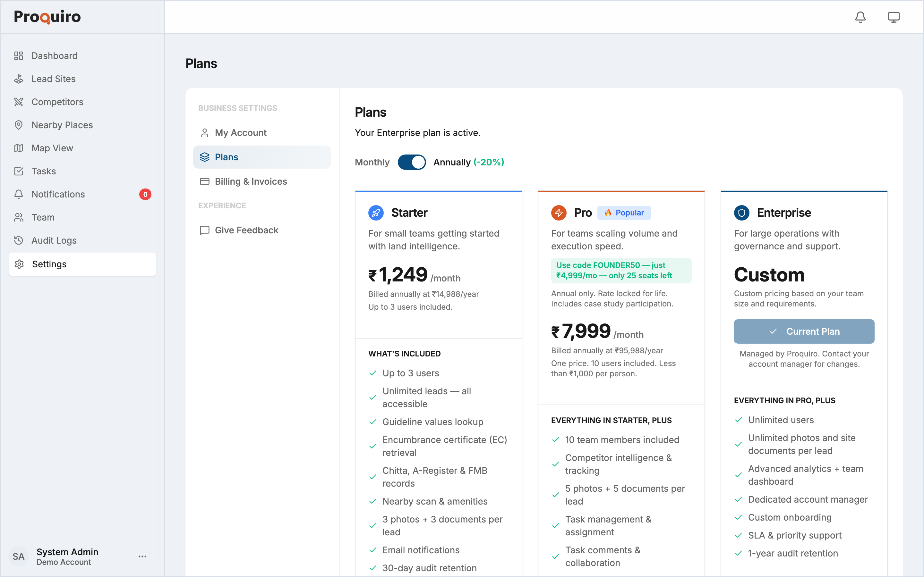The width and height of the screenshot is (924, 577).
Task: Switch billing from Annually to Monthly
Action: [412, 162]
